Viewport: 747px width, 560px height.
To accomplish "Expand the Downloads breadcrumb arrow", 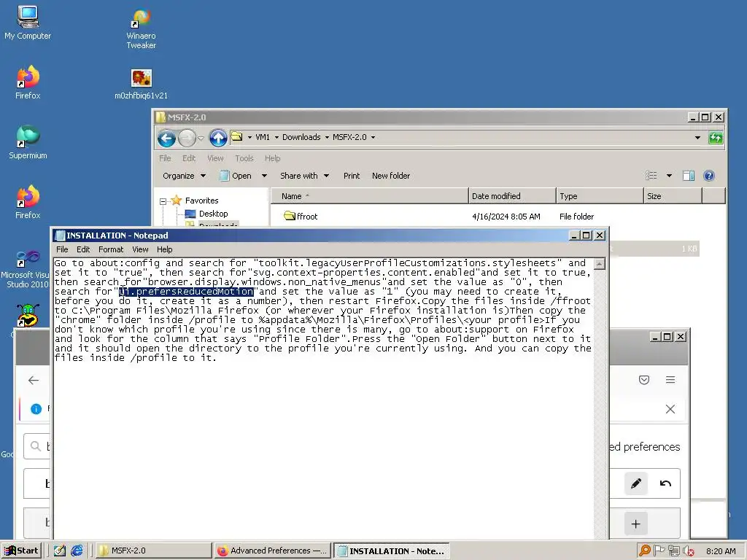I will (x=327, y=137).
